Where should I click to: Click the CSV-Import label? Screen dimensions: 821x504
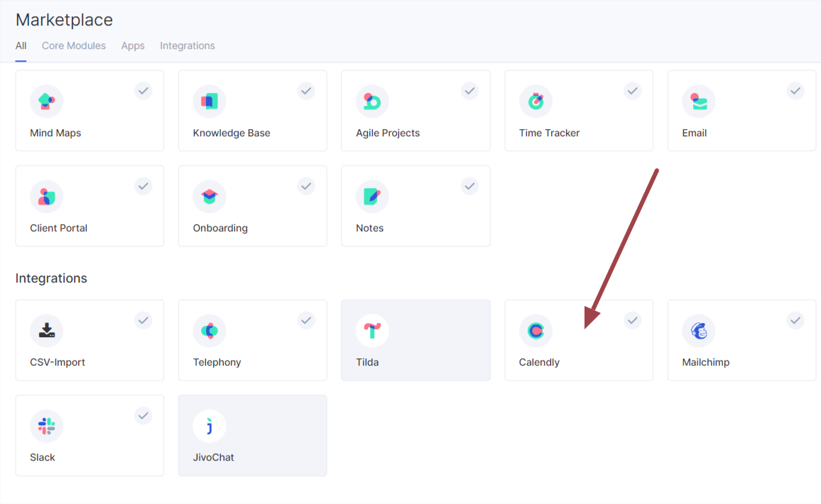point(58,362)
